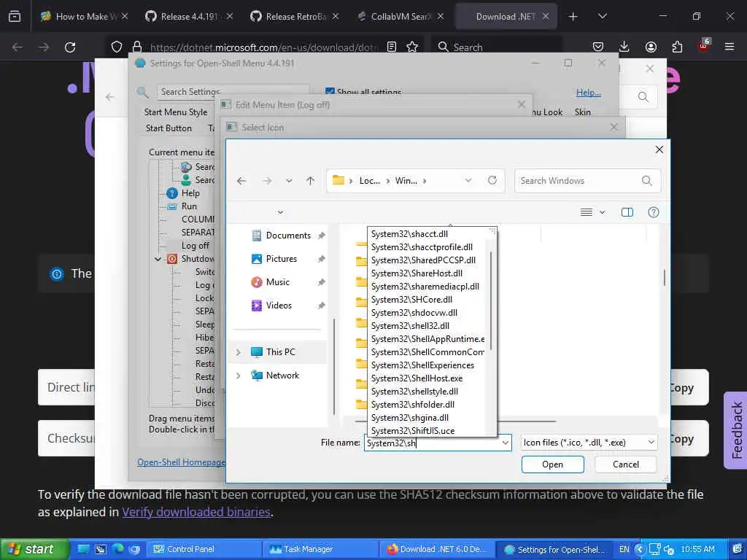Refresh the file dialog folder view
This screenshot has height=560, width=747.
tap(492, 181)
